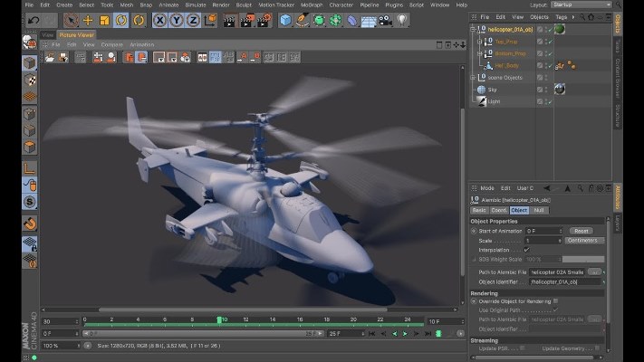Click the A compare marker icon in Picture Viewer
The width and height of the screenshot is (644, 362).
pyautogui.click(x=243, y=57)
